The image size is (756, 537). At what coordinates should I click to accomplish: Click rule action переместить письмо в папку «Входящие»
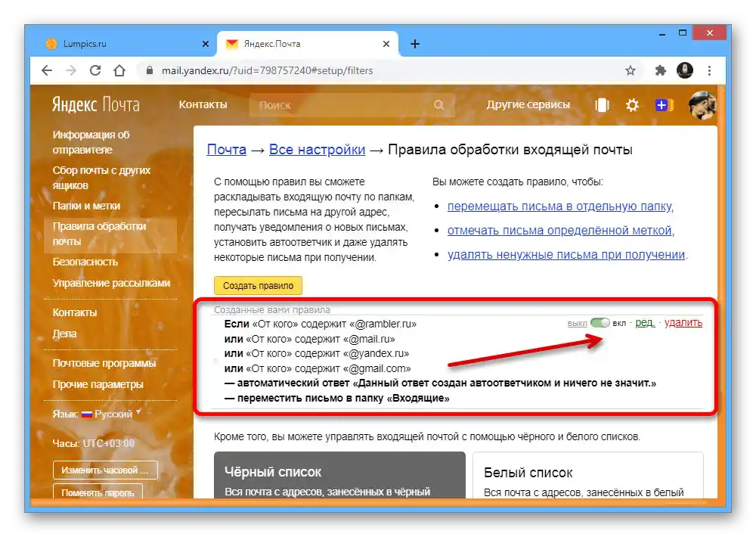336,399
